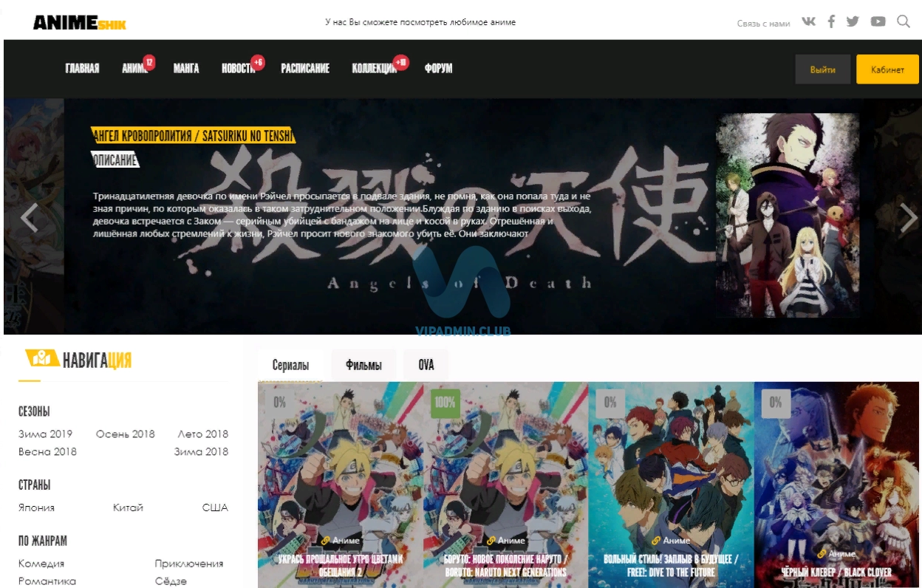Switch to the Сериалы tab
The height and width of the screenshot is (588, 922).
(x=290, y=366)
